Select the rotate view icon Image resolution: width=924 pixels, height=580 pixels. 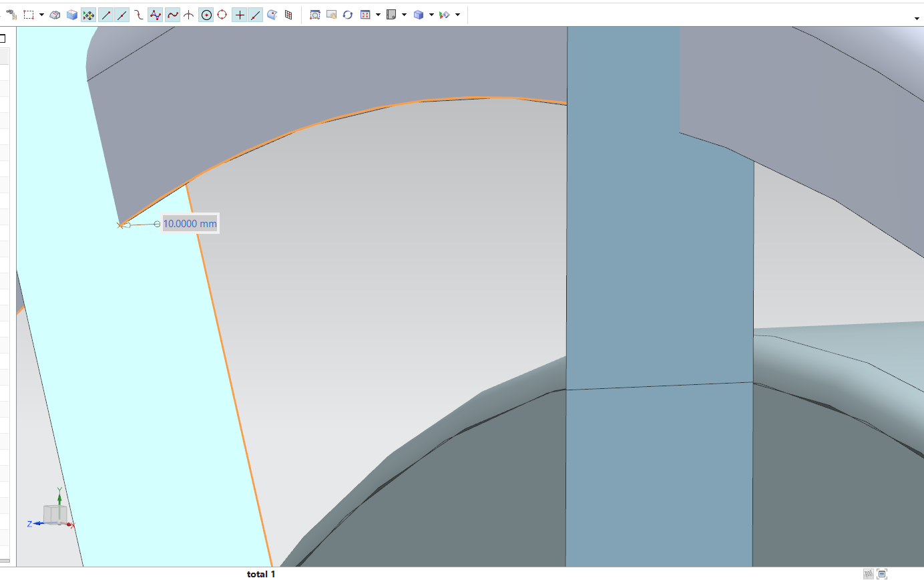click(x=348, y=15)
